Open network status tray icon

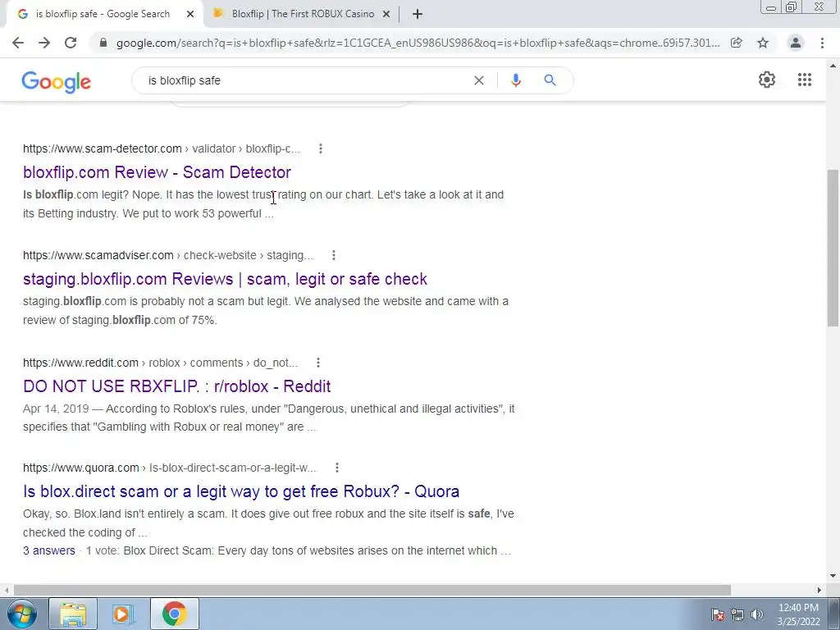coord(737,614)
